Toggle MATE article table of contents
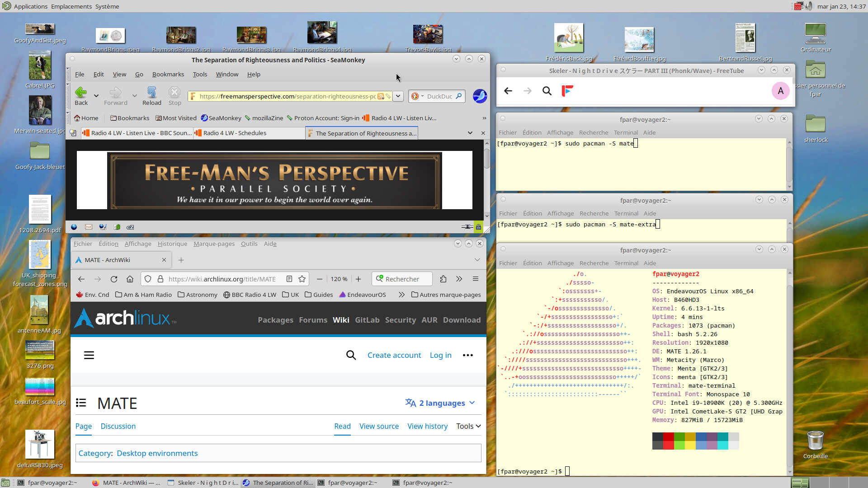 [81, 403]
